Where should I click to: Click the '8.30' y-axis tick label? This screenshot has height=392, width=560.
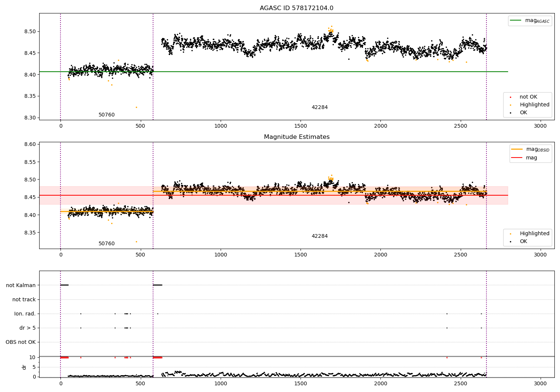29,118
